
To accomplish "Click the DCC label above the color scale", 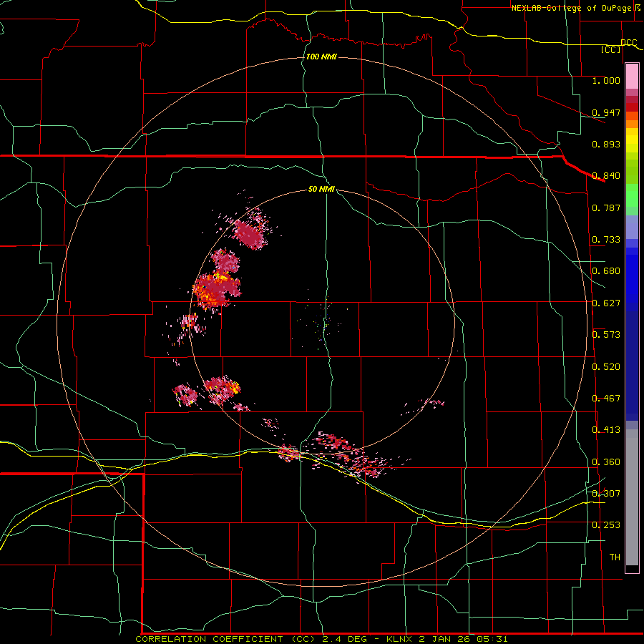I will [629, 42].
